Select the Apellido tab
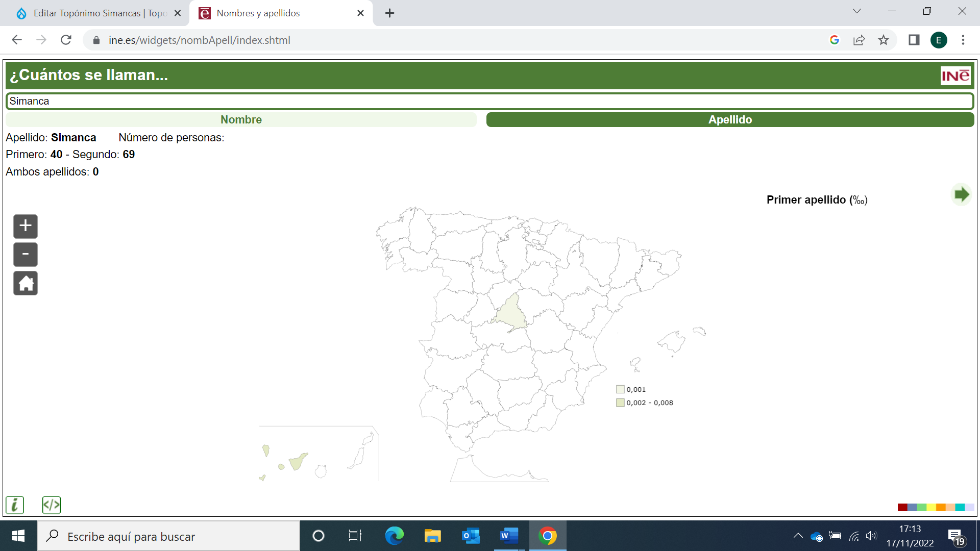 (x=730, y=119)
